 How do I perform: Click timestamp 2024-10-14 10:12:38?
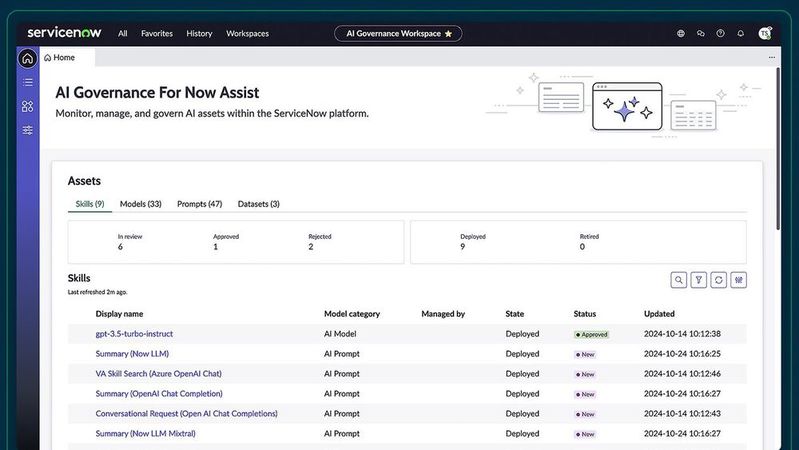pyautogui.click(x=682, y=334)
